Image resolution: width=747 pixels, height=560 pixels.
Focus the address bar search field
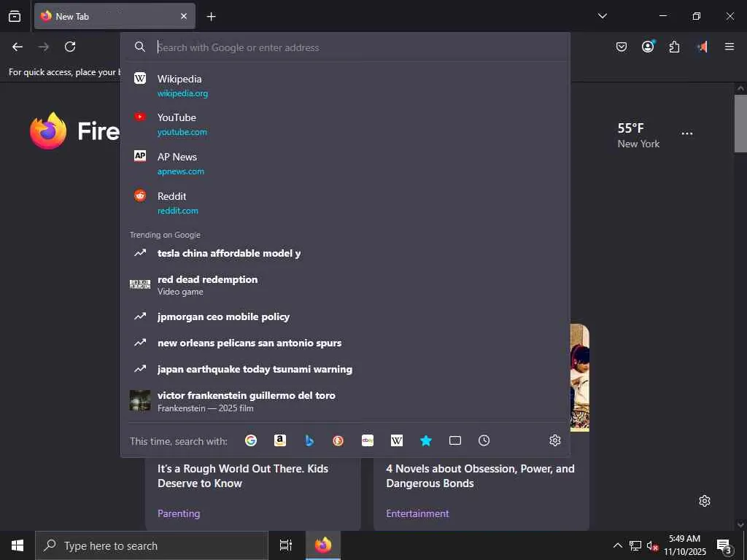click(x=345, y=47)
